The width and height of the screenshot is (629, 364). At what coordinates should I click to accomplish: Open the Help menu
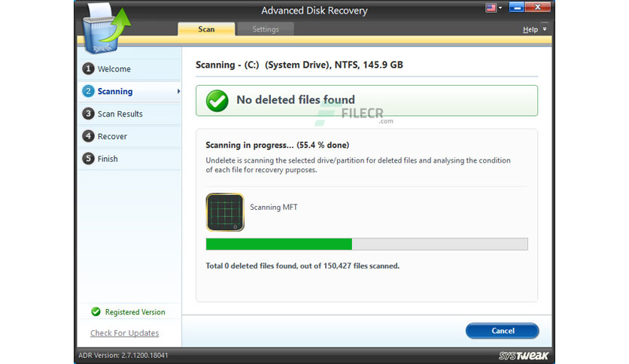coord(530,29)
